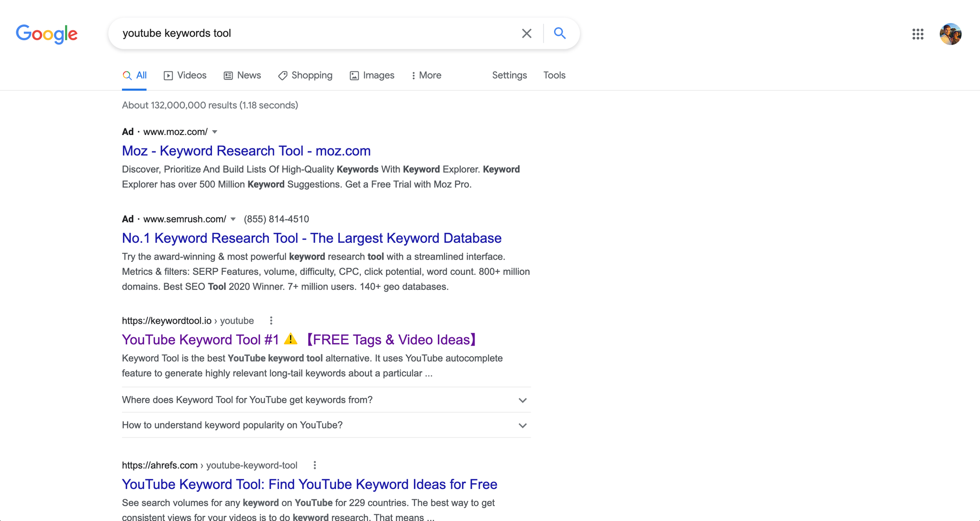
Task: Clear the search box with the X icon
Action: coord(526,34)
